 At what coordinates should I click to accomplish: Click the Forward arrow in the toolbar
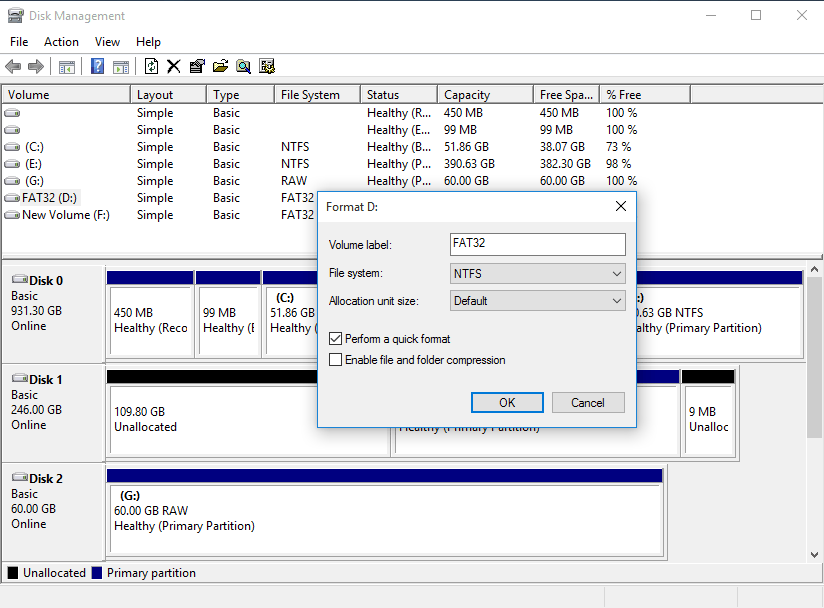coord(36,67)
